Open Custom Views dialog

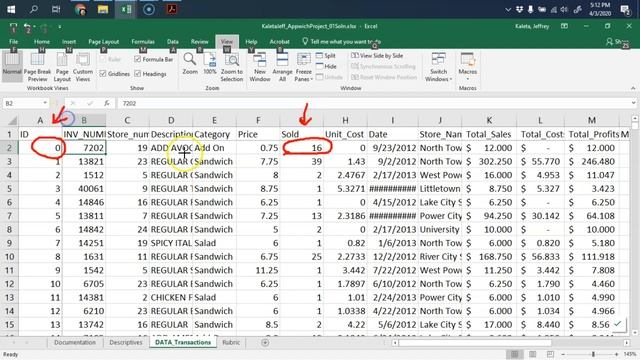(83, 67)
